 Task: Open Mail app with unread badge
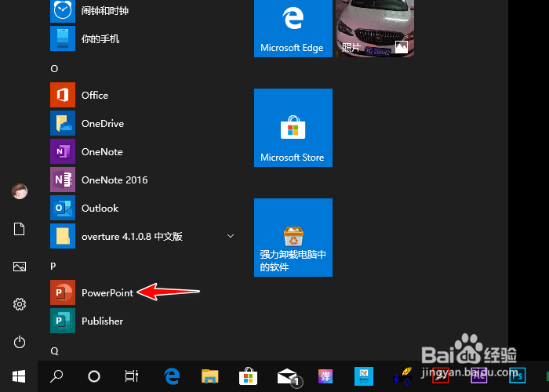click(289, 377)
